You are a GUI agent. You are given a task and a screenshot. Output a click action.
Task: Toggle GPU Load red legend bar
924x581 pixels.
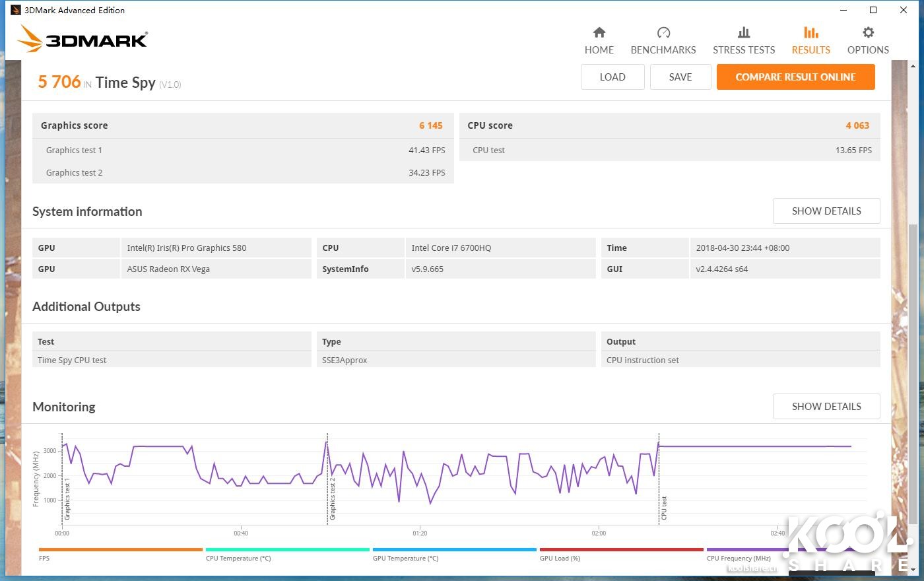pos(622,549)
